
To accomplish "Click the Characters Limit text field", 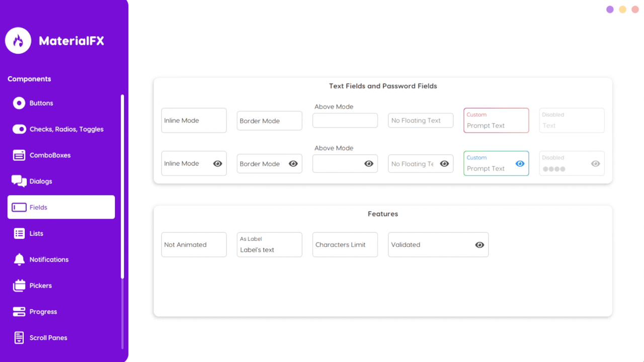I will (x=345, y=245).
